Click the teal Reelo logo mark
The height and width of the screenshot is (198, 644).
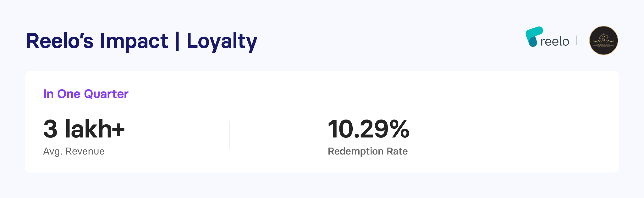[534, 37]
